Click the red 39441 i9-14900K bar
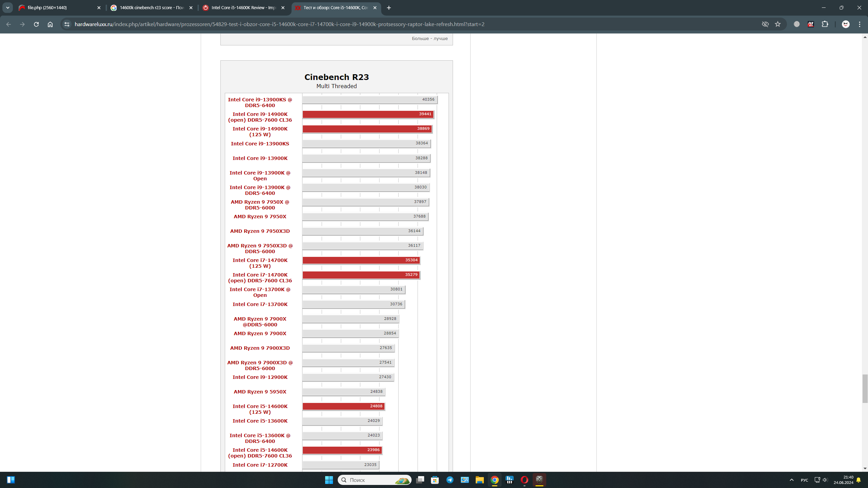Viewport: 868px width, 488px height. click(x=368, y=114)
